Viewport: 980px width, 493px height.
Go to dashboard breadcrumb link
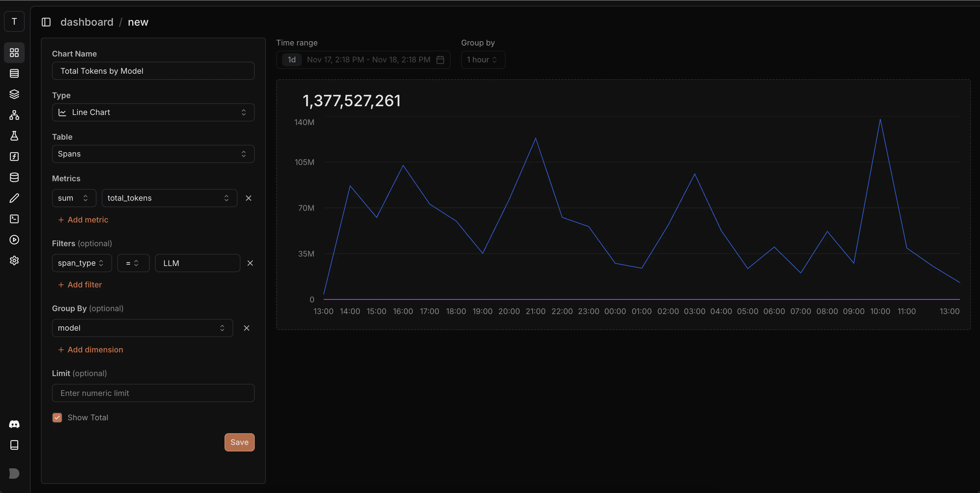87,22
